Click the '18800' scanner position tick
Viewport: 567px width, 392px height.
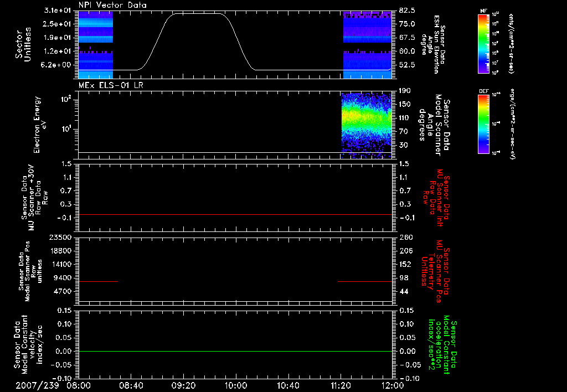tap(61, 251)
